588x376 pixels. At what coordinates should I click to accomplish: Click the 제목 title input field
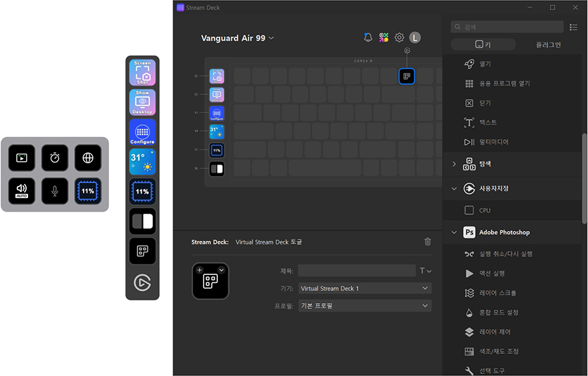(357, 270)
